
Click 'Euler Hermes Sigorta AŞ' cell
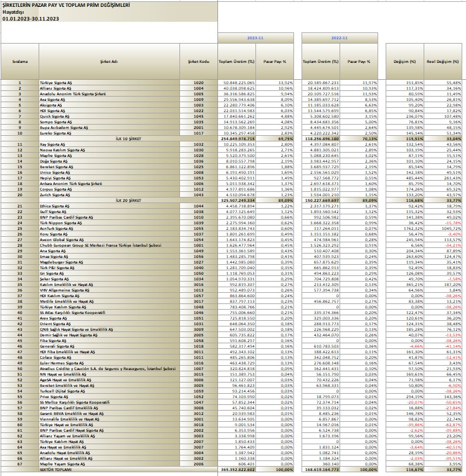109,363
